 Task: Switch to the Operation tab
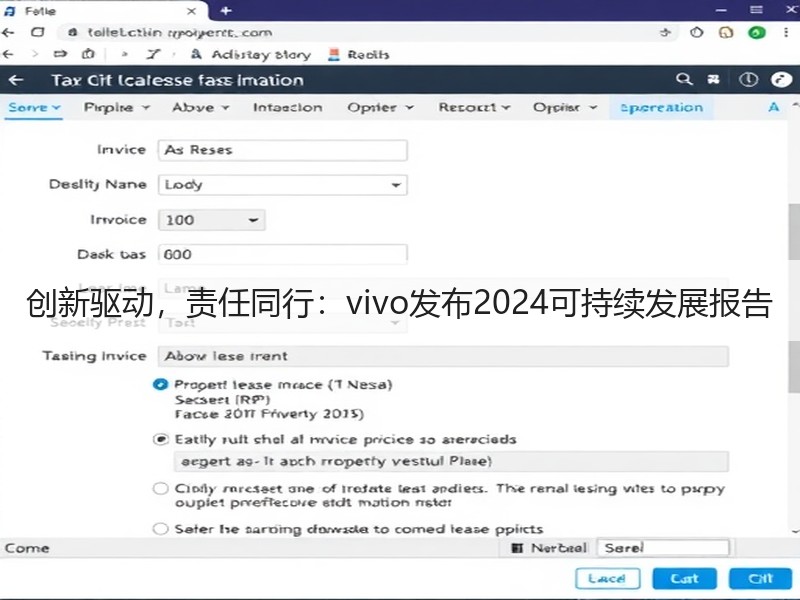coord(661,107)
